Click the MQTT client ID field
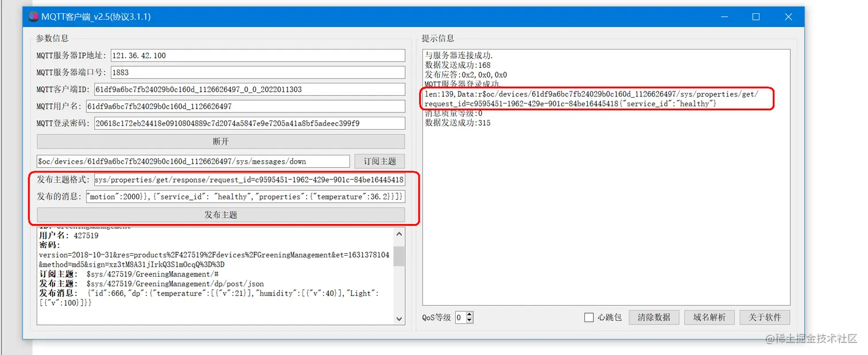The image size is (868, 355). click(249, 89)
